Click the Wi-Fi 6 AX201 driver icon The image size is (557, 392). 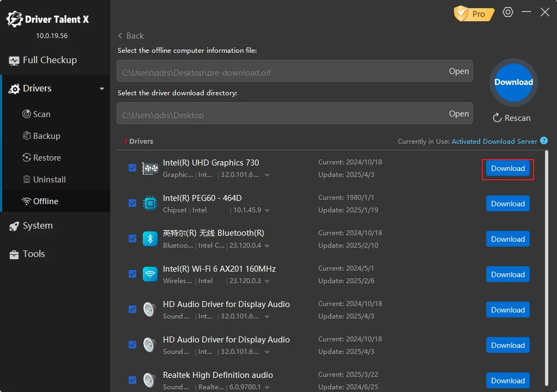[x=150, y=274]
